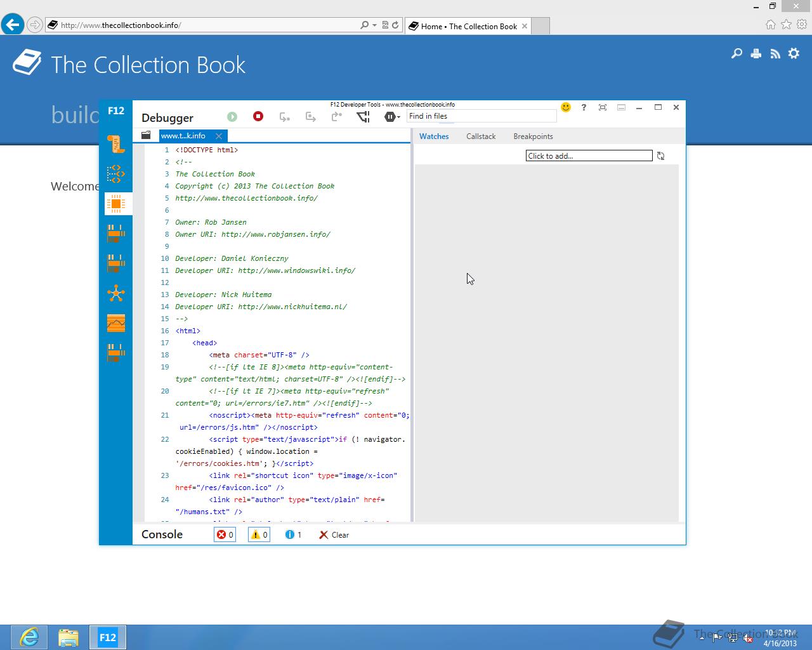This screenshot has height=650, width=812.
Task: Toggle console info messages filter
Action: 293,534
